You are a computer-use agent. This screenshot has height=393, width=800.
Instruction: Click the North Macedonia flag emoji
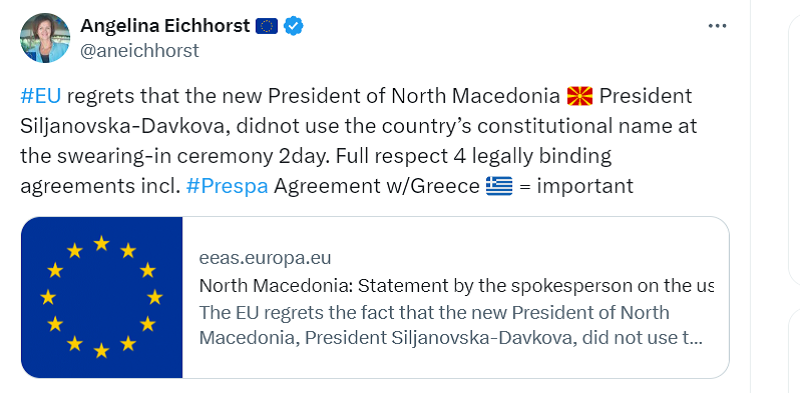[x=580, y=96]
